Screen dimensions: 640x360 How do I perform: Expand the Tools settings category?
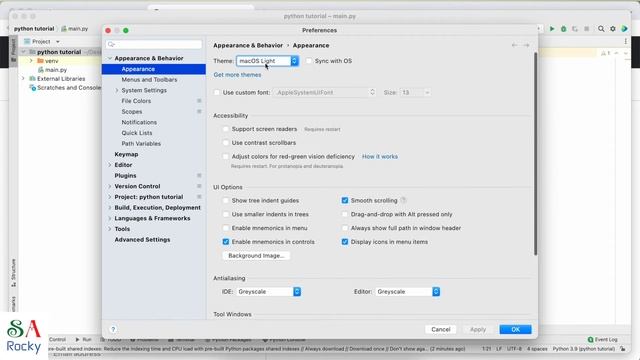pos(109,229)
